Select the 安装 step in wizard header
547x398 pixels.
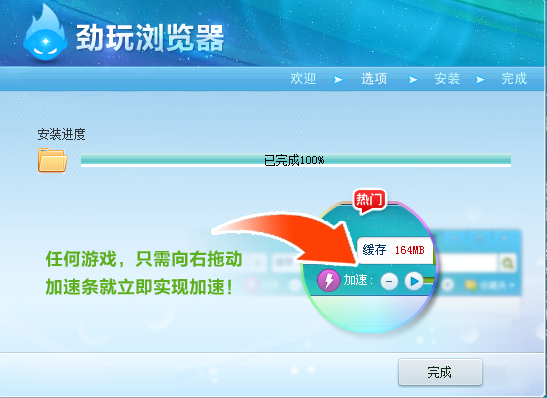tap(447, 78)
